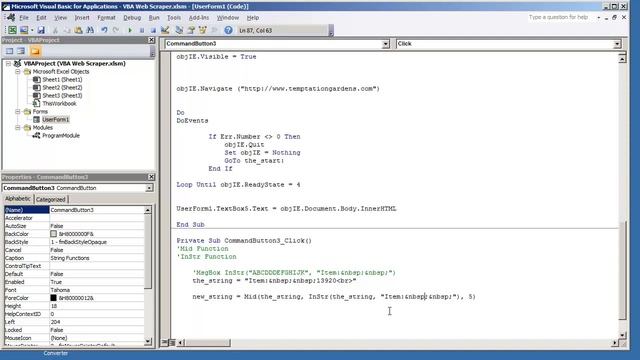The height and width of the screenshot is (360, 640).
Task: Open the View menu
Action: click(60, 18)
